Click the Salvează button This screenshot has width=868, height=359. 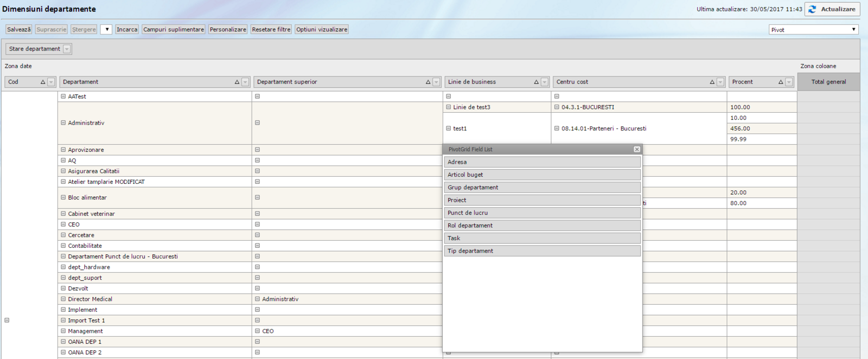tap(19, 29)
